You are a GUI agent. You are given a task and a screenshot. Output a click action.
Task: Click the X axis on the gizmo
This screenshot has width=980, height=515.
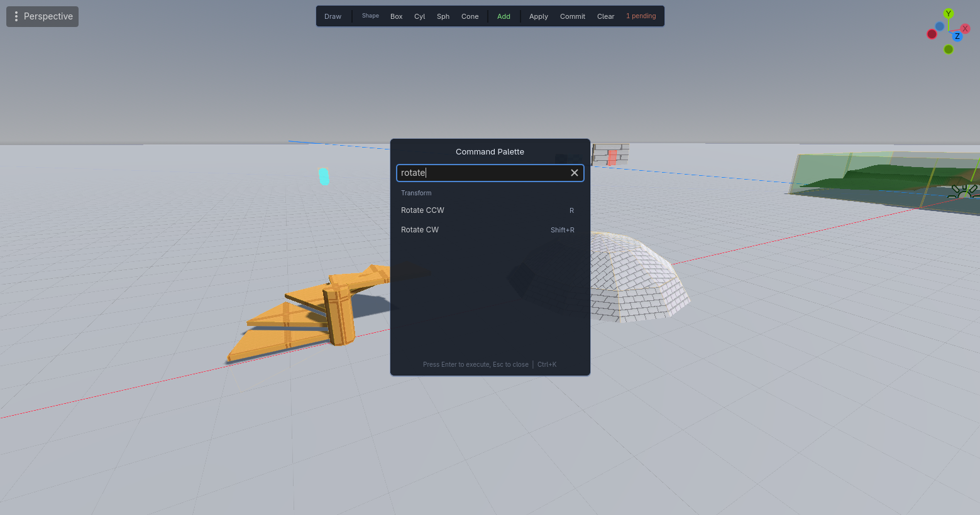coord(966,29)
